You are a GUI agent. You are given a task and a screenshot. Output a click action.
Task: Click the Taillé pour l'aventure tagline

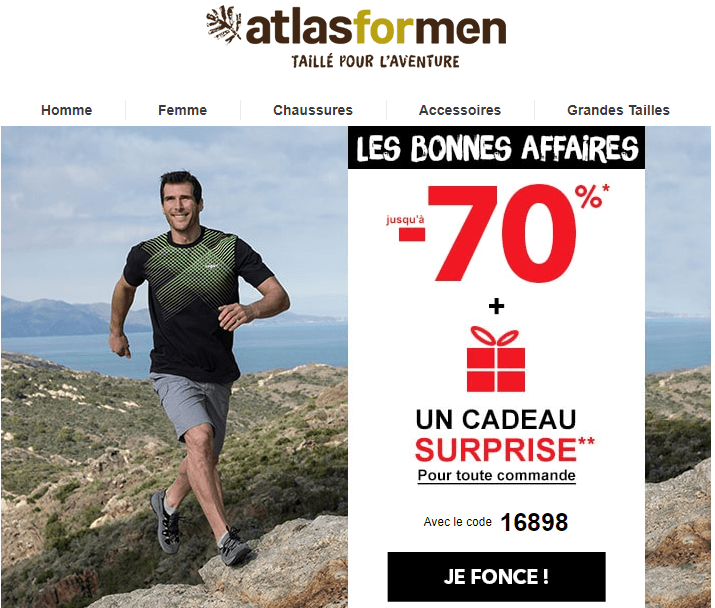375,62
